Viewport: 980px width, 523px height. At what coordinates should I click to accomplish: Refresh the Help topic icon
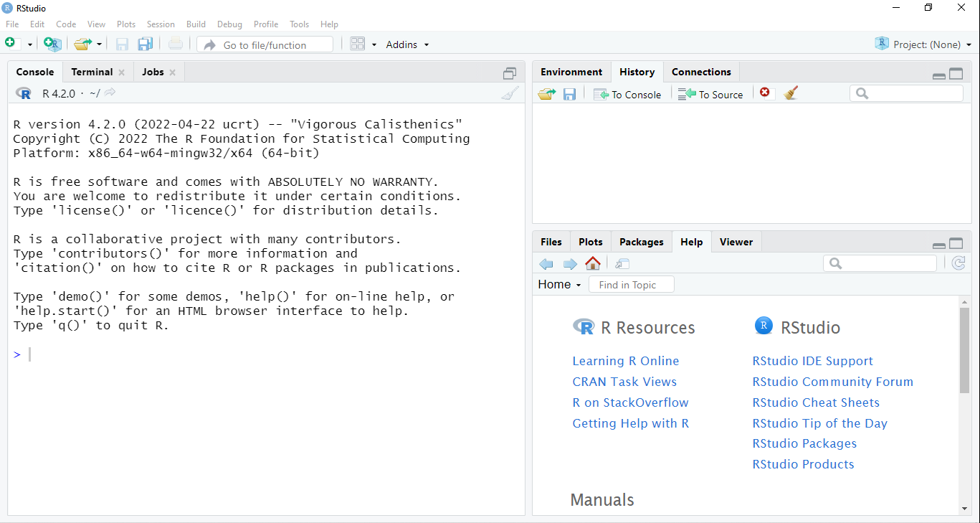(x=958, y=263)
